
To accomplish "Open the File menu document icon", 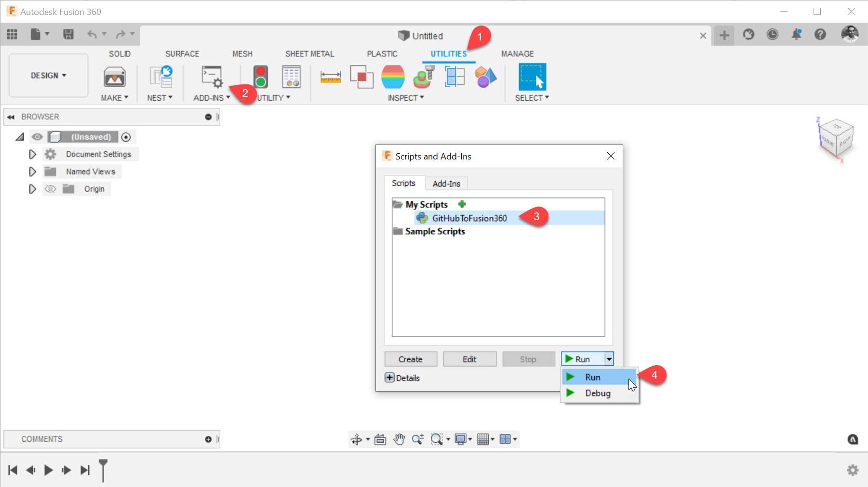I will click(x=35, y=34).
